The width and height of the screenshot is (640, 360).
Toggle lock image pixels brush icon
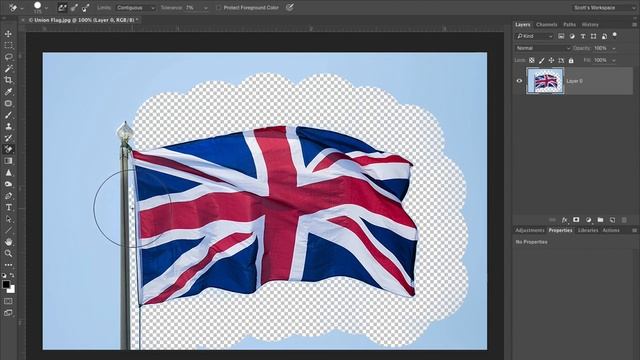542,60
